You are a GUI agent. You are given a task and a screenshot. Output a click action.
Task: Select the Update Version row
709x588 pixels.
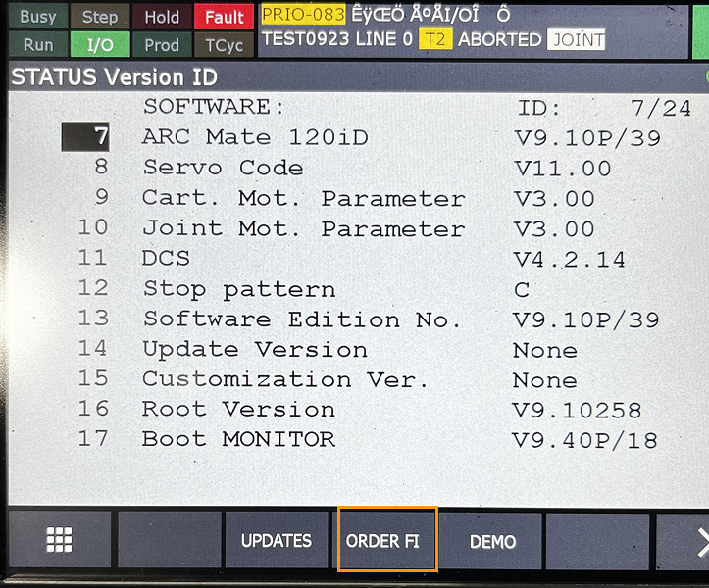coord(328,349)
